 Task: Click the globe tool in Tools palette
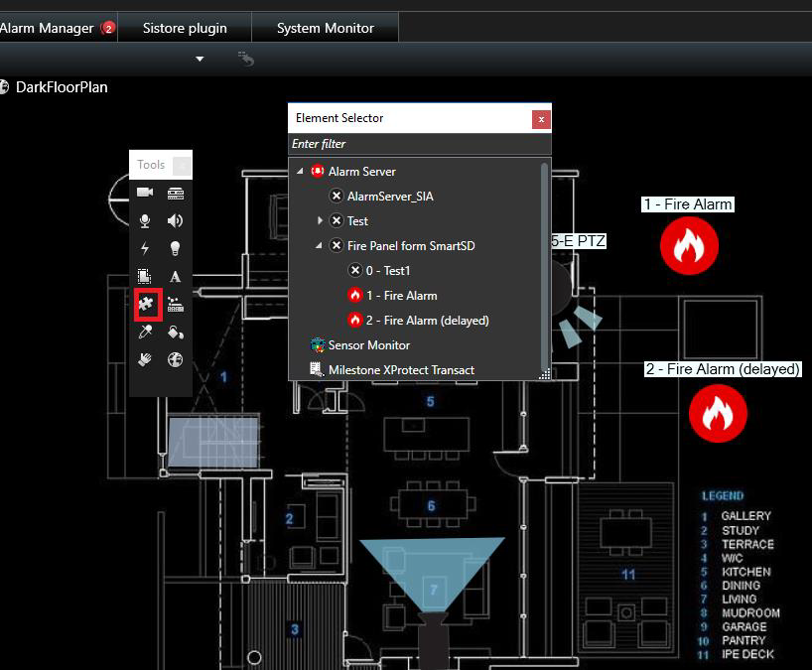175,359
